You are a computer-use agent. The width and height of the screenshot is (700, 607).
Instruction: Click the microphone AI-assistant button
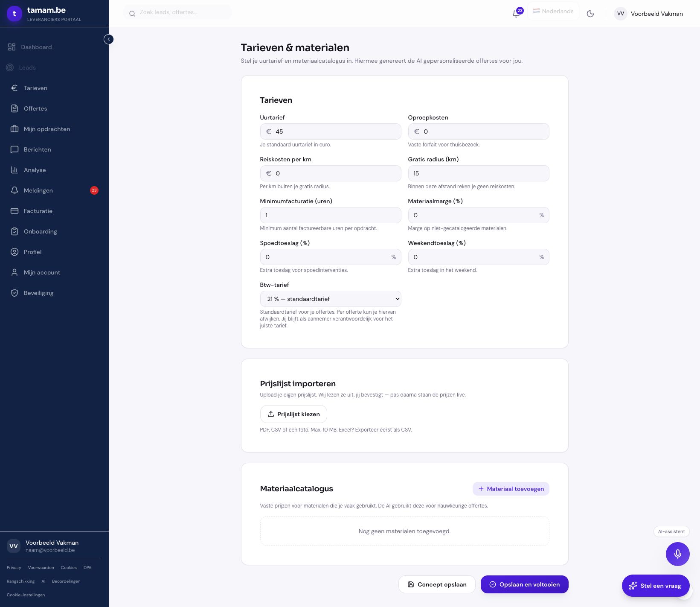click(677, 554)
